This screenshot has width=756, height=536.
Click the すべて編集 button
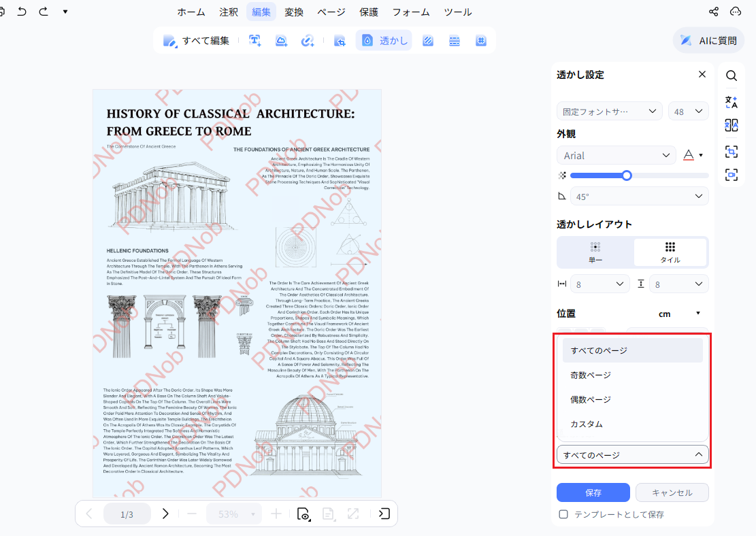[x=196, y=41]
